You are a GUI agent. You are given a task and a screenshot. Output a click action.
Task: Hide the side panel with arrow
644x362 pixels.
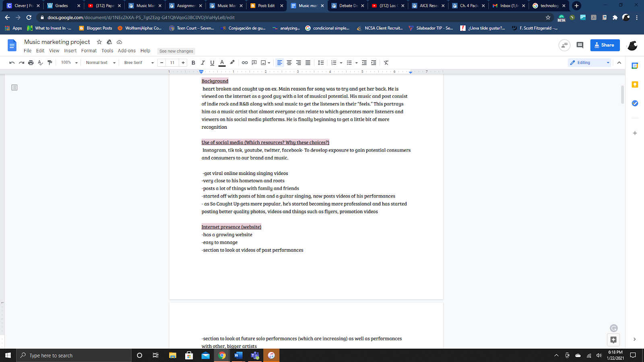(635, 339)
